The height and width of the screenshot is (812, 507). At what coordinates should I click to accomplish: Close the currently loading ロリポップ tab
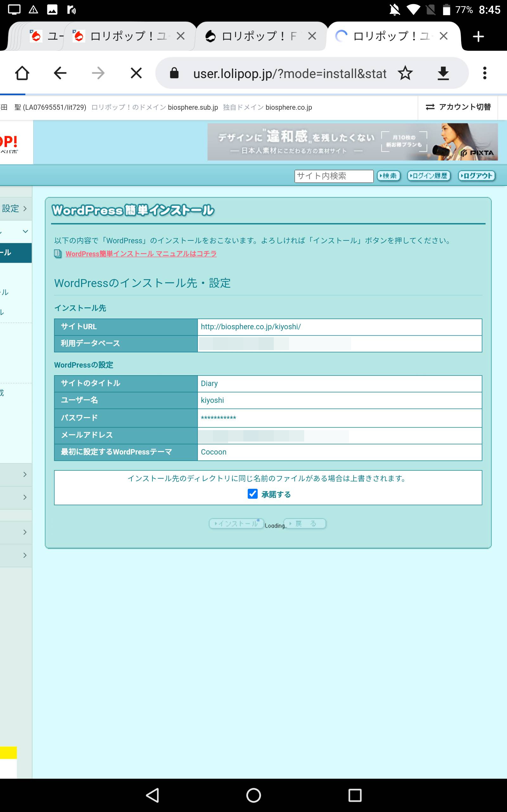(x=443, y=36)
